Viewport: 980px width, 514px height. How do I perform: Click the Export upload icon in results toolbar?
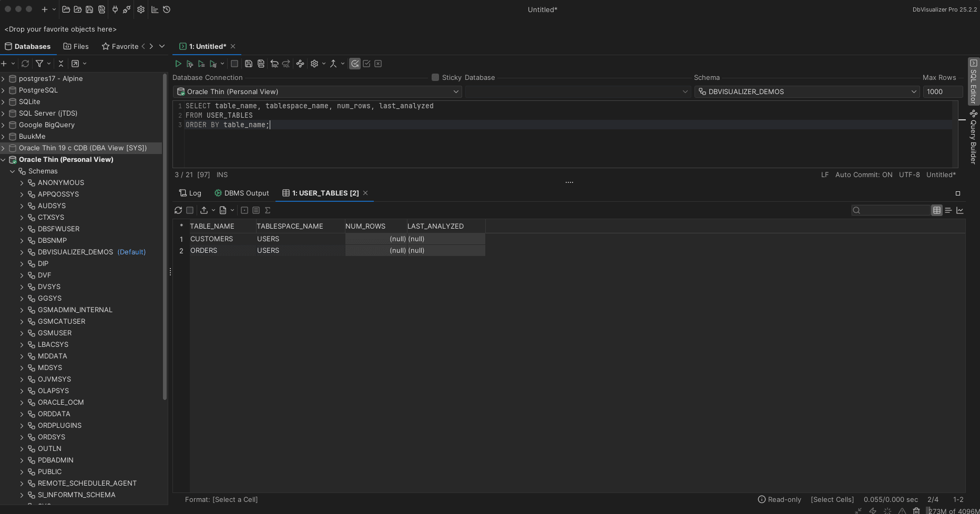(204, 210)
